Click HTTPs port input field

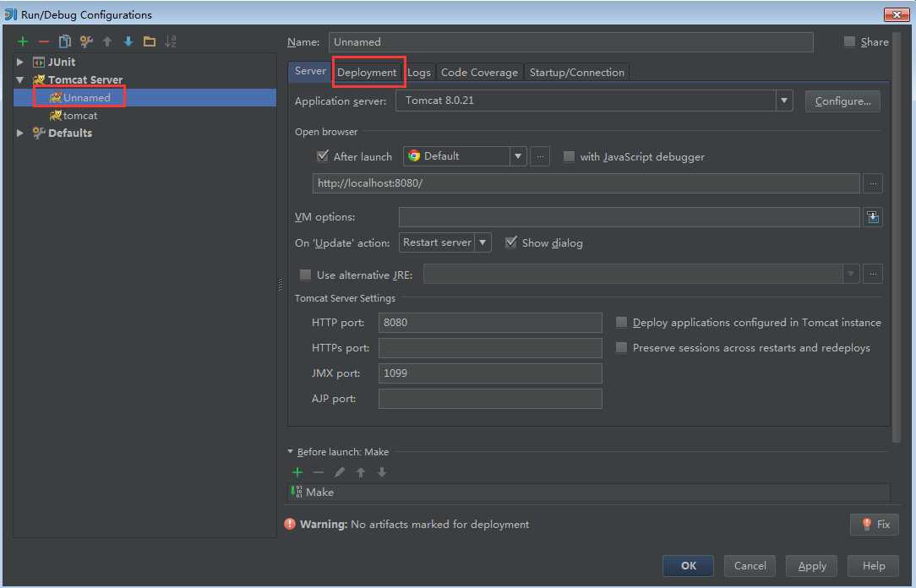pyautogui.click(x=490, y=348)
